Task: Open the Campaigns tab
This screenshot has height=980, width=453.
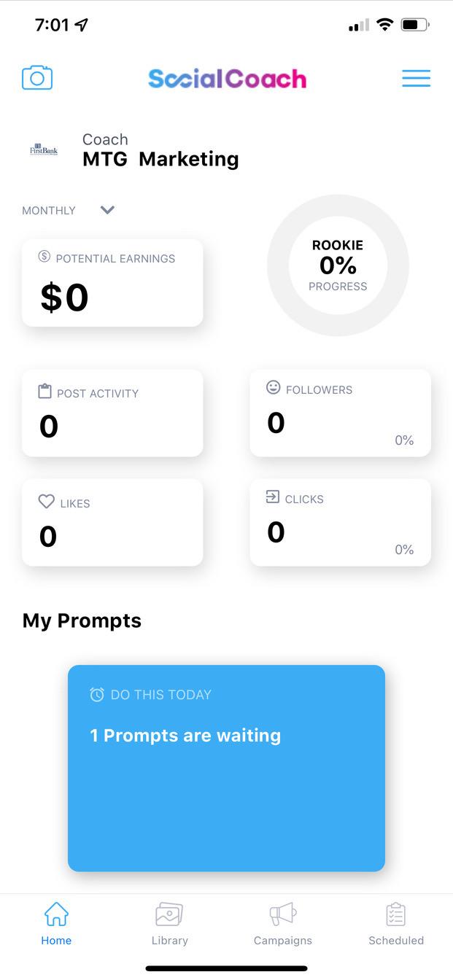Action: (x=282, y=924)
